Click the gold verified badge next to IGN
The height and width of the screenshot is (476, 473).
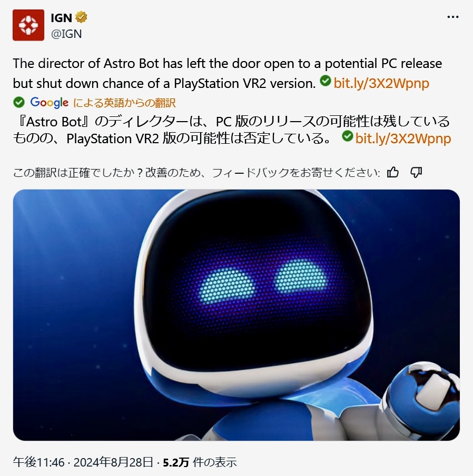tap(81, 17)
